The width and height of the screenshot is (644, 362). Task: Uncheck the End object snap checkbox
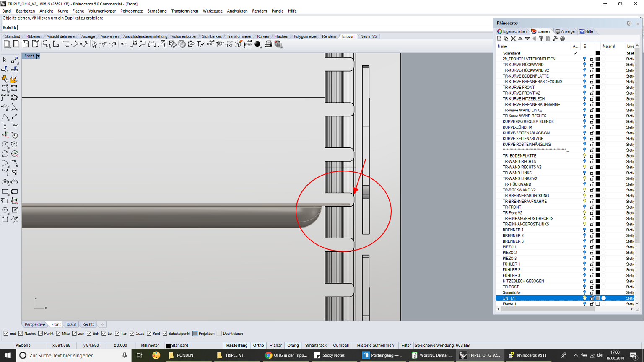pyautogui.click(x=6, y=334)
